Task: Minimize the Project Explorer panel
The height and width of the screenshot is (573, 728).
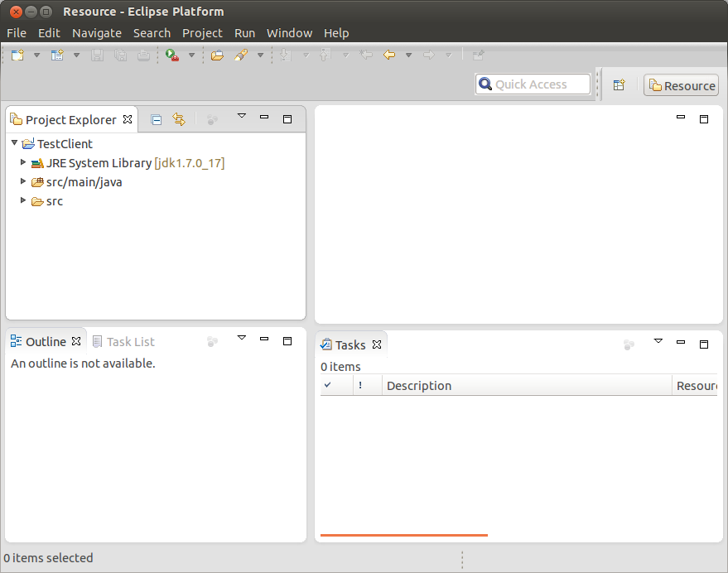Action: [264, 117]
